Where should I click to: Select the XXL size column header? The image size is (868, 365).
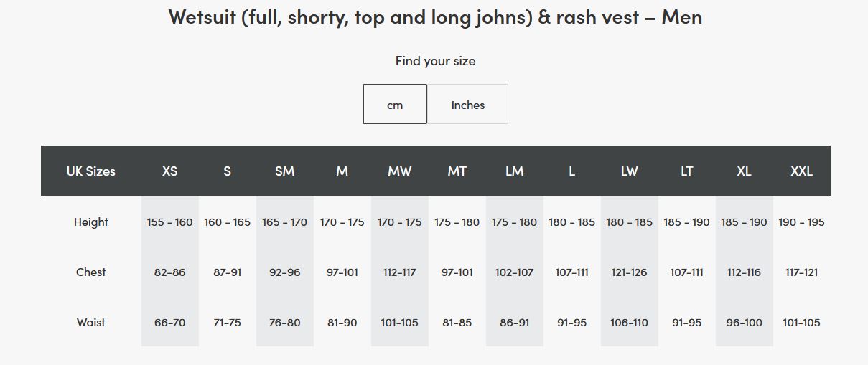pos(801,171)
